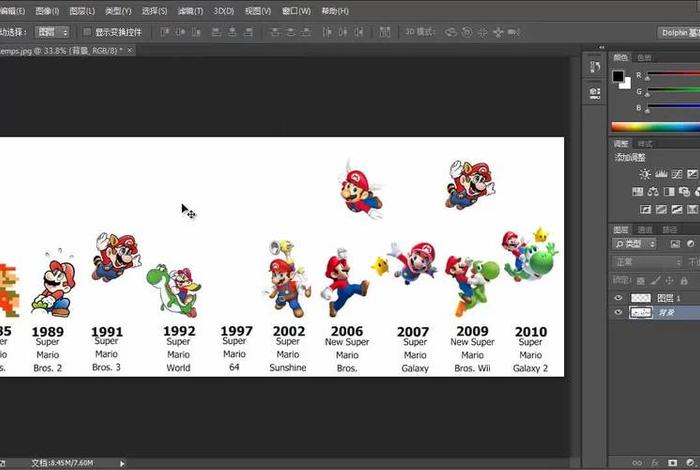Screen dimensions: 700x470
Task: Select the 3D pan object mode icon
Action: (483, 32)
